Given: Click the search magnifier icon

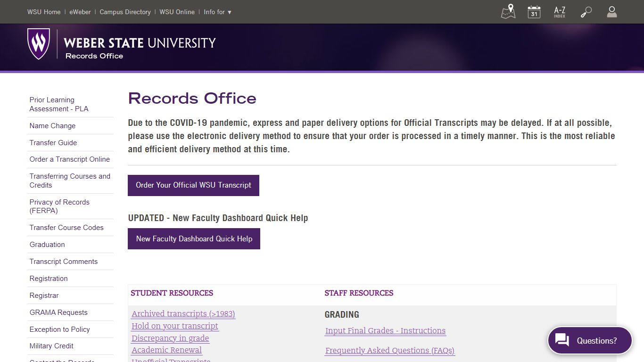Looking at the screenshot, I should click(x=586, y=12).
